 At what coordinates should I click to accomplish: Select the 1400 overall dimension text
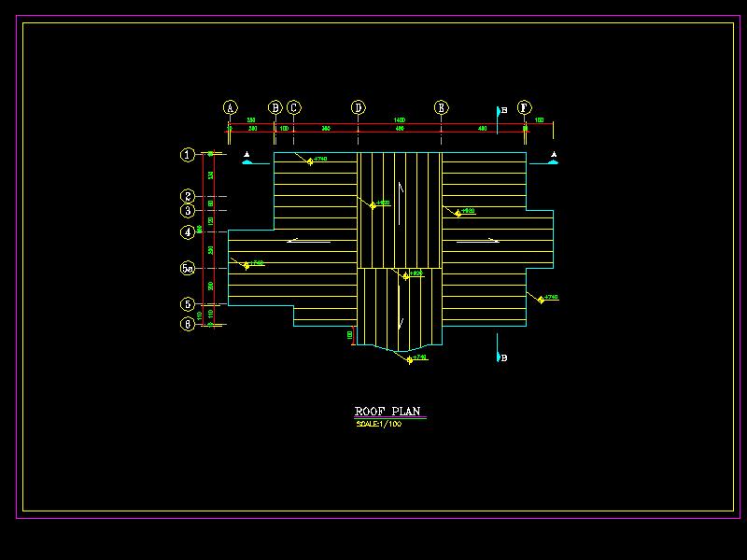(x=399, y=120)
